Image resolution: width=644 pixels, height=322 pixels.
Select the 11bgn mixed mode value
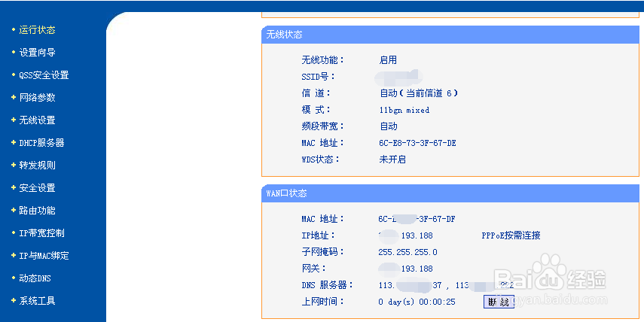click(404, 110)
